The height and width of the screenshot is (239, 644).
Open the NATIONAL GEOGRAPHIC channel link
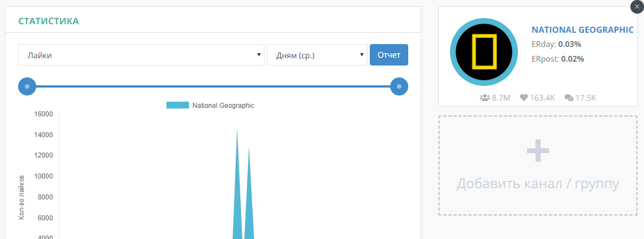pos(582,30)
